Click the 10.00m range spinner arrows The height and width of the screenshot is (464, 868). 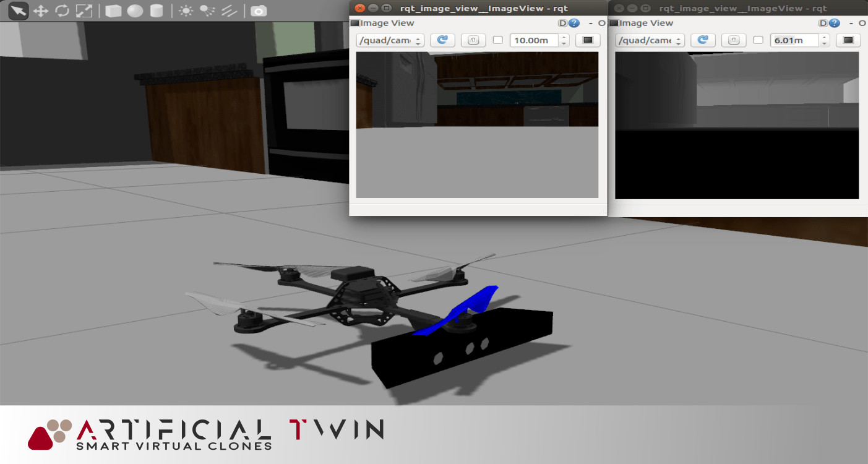pyautogui.click(x=564, y=40)
